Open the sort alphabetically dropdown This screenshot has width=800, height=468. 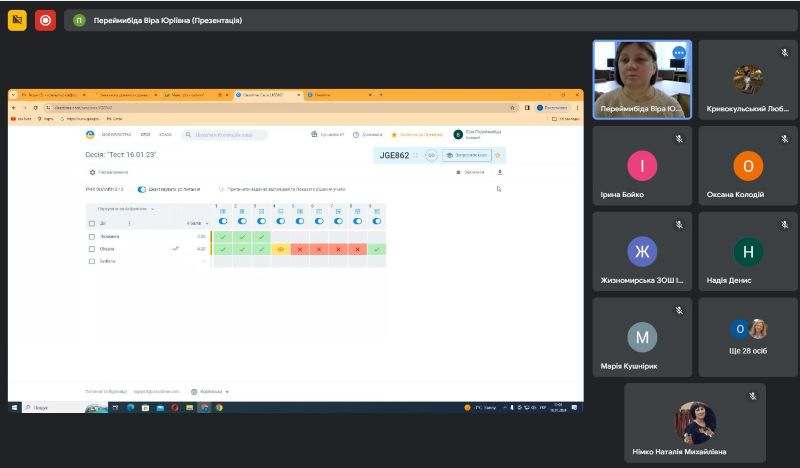(x=125, y=209)
